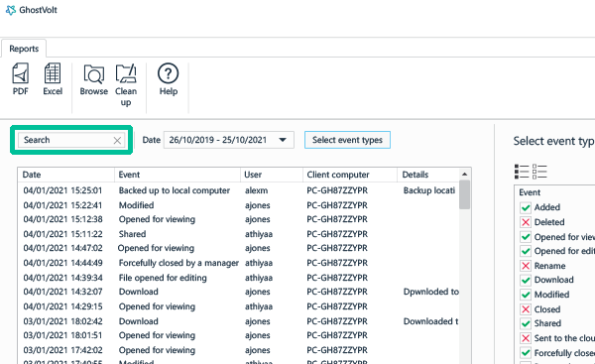595x364 pixels.
Task: Toggle the Modified event checkbox
Action: click(526, 295)
